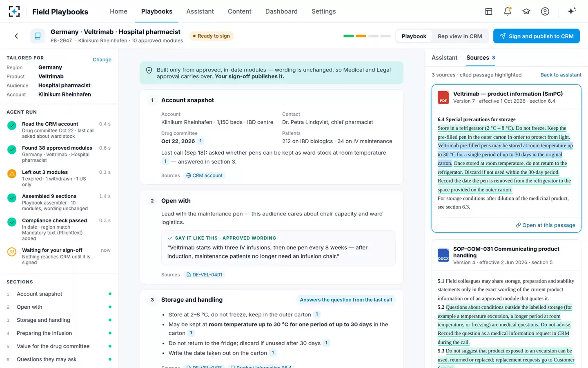Viewport: 588px width, 368px height.
Task: Open the Dashboard nav tab
Action: [281, 11]
